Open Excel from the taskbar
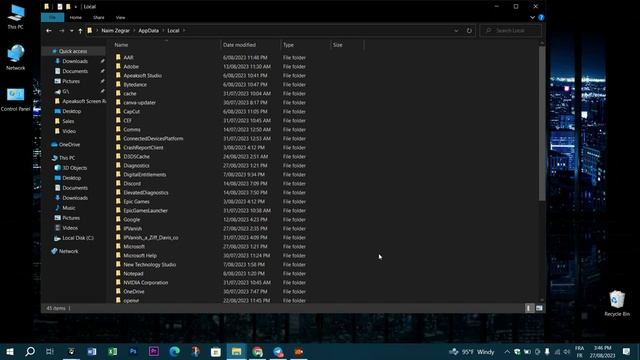640x360 pixels. coord(113,351)
